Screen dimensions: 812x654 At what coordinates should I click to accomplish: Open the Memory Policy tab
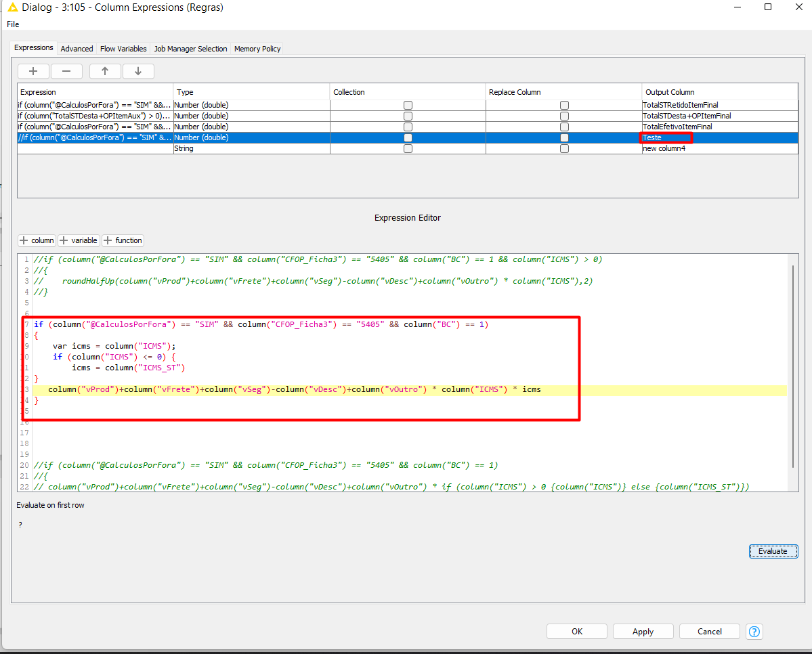coord(257,49)
